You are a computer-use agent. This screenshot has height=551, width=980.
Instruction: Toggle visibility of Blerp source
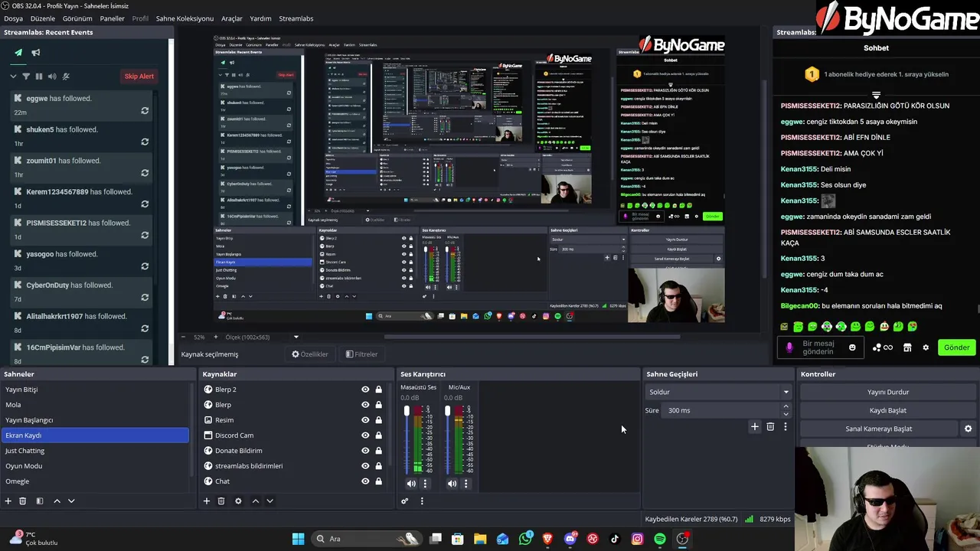pos(365,405)
